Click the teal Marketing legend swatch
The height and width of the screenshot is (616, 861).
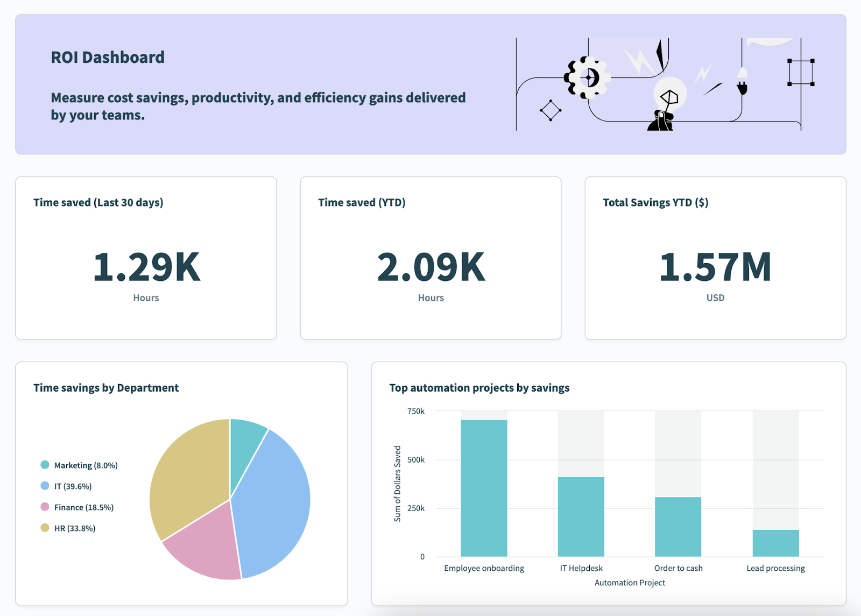coord(44,465)
